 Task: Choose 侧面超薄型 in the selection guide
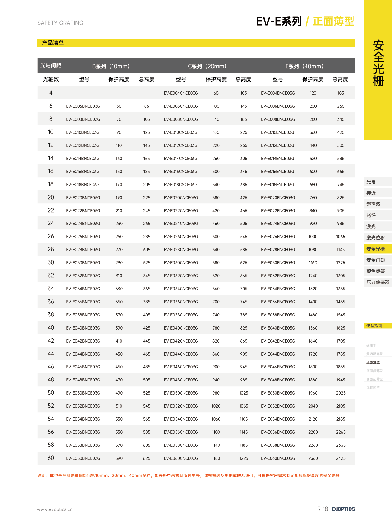click(x=374, y=379)
